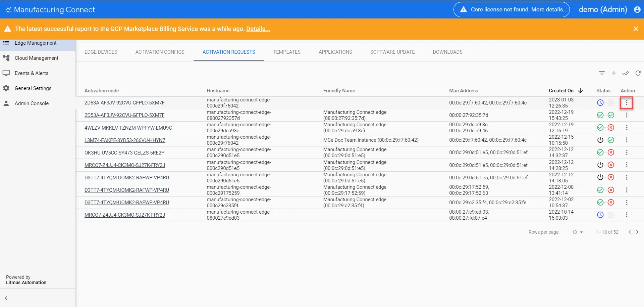Open General Settings in sidebar
This screenshot has height=307, width=644.
coord(38,88)
